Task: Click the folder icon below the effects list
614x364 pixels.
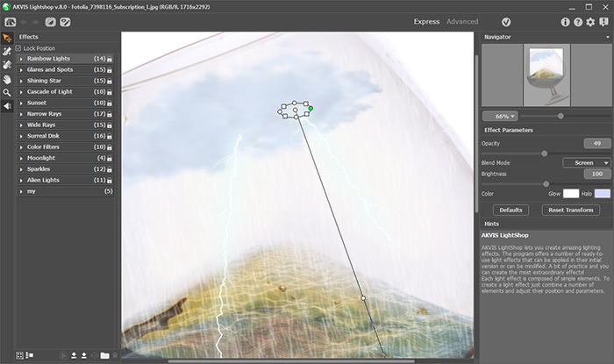Action: pyautogui.click(x=104, y=355)
